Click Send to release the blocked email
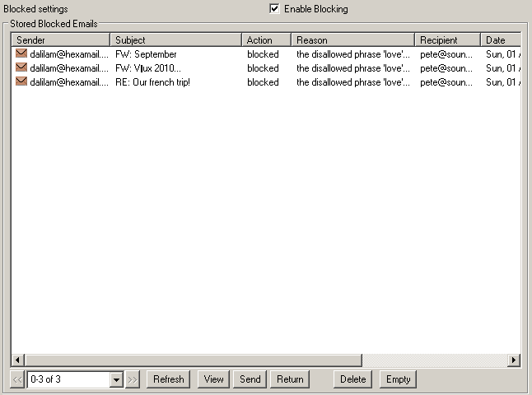The height and width of the screenshot is (395, 532). point(250,379)
